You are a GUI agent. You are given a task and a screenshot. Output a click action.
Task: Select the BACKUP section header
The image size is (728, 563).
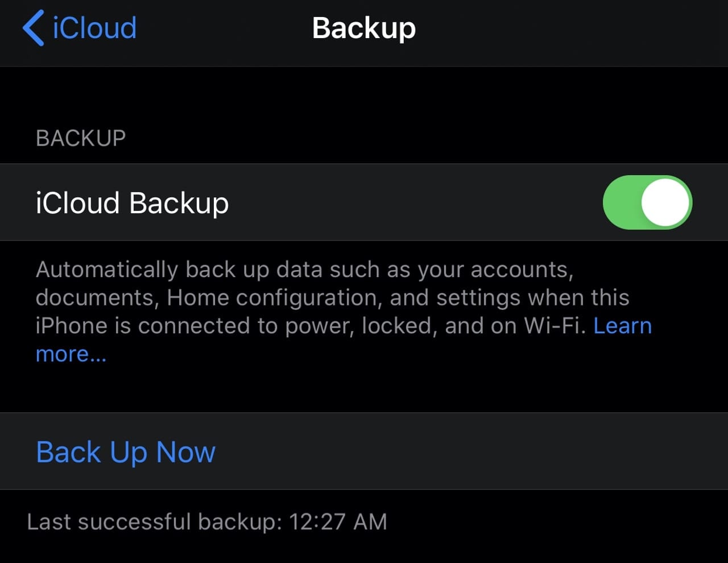81,138
